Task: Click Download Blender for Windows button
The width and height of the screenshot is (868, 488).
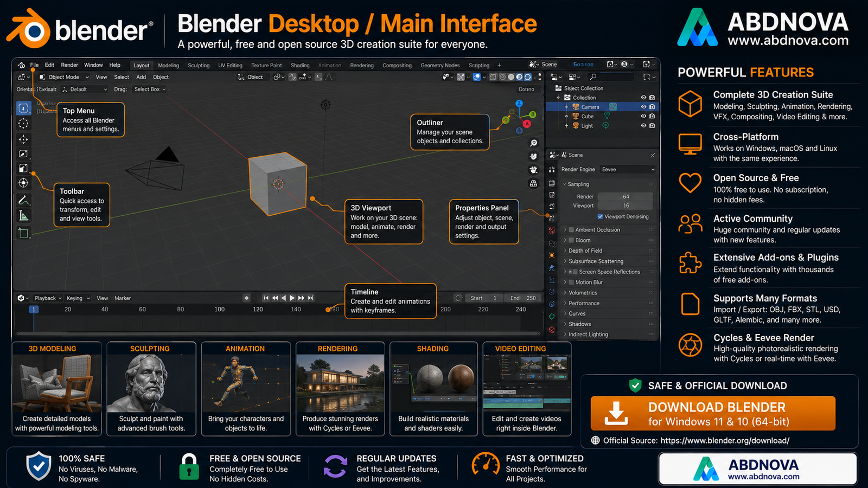Action: (713, 414)
